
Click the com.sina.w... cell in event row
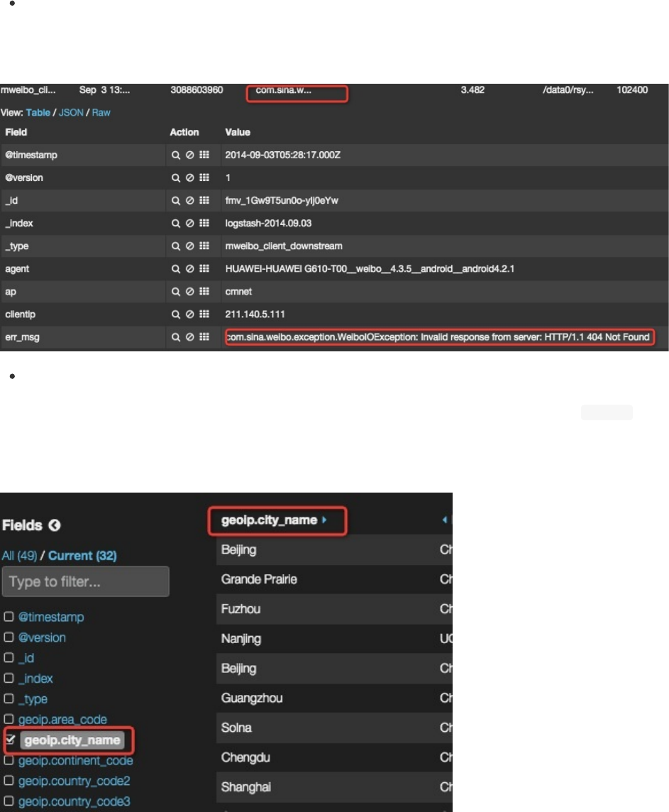pyautogui.click(x=284, y=90)
